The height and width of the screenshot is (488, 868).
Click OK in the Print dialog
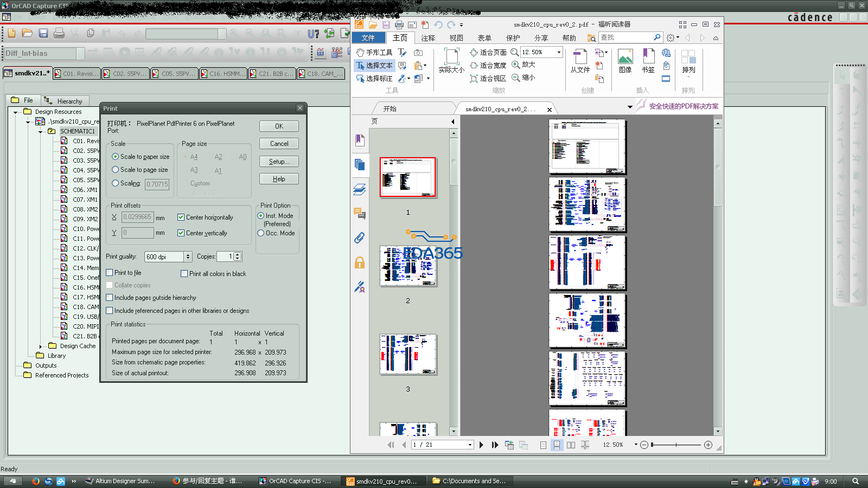[x=279, y=126]
